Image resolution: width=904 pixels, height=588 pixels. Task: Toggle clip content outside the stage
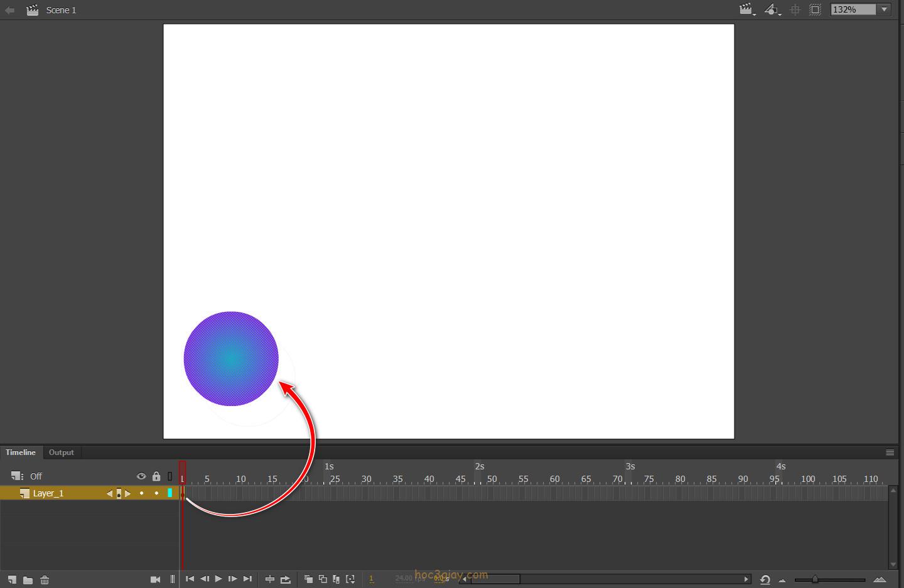[x=815, y=9]
